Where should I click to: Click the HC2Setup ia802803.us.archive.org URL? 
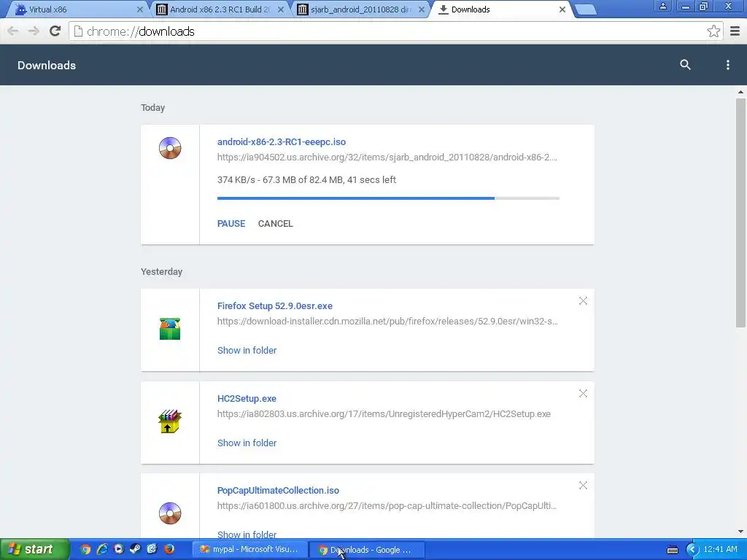click(x=384, y=414)
